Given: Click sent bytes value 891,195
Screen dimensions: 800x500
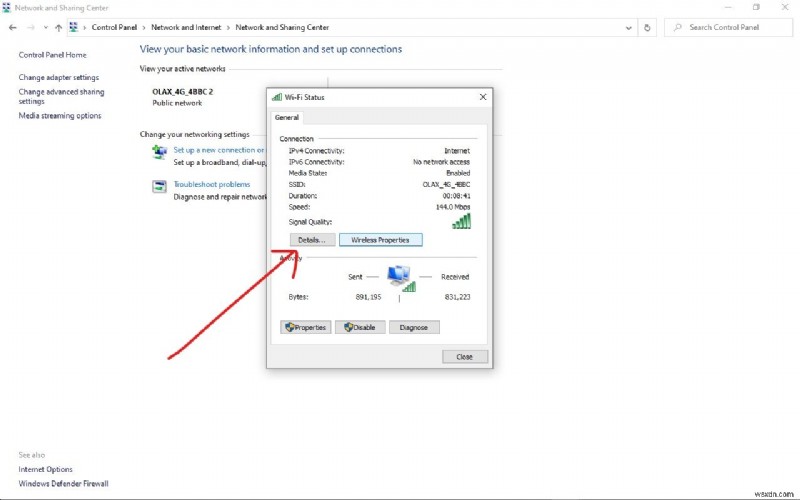Looking at the screenshot, I should point(368,296).
